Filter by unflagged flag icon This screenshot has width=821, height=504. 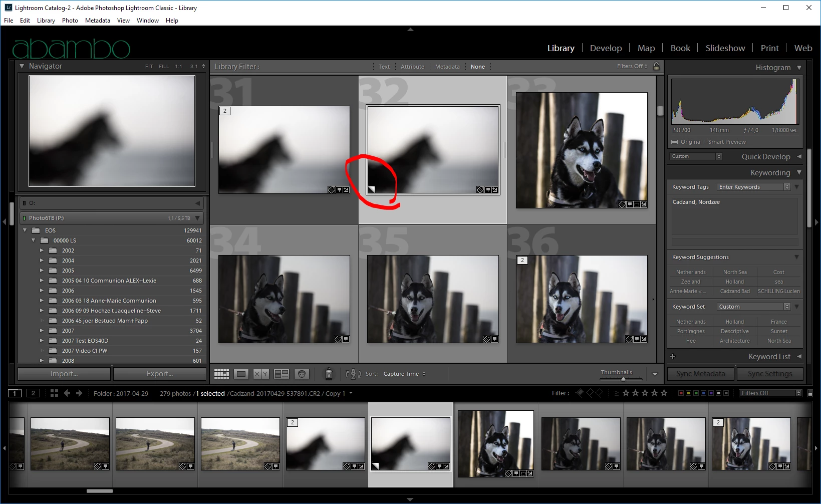(x=590, y=393)
